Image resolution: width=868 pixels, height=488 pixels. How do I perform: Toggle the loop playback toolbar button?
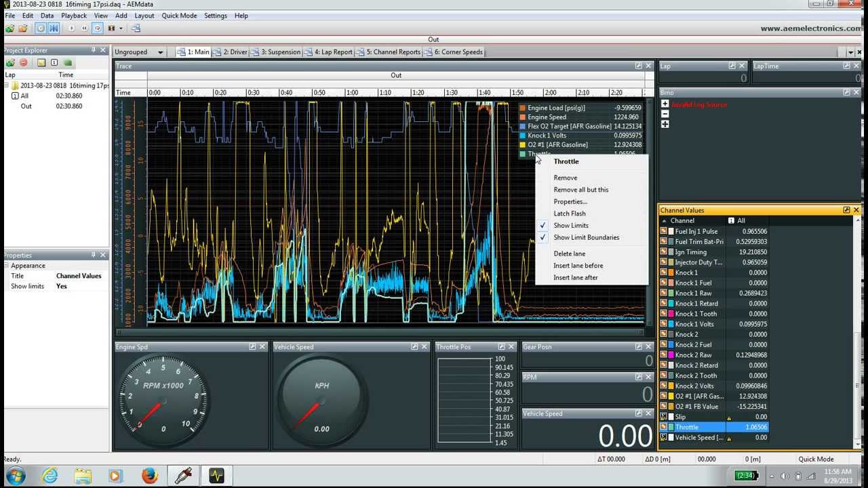point(98,28)
